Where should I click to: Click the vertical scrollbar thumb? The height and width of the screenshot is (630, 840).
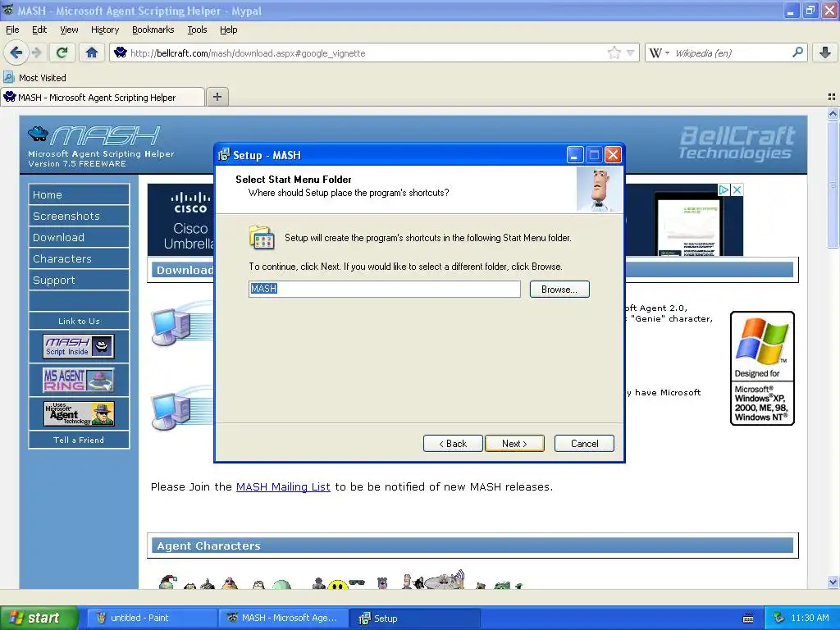tap(833, 184)
